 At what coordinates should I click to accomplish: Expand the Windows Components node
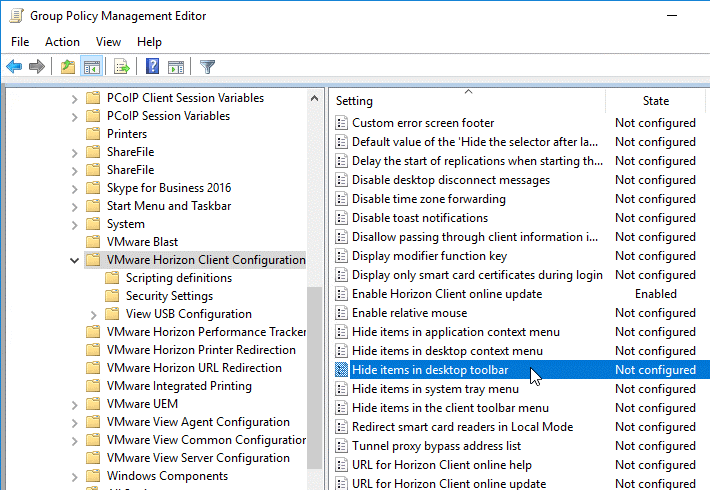[x=75, y=477]
